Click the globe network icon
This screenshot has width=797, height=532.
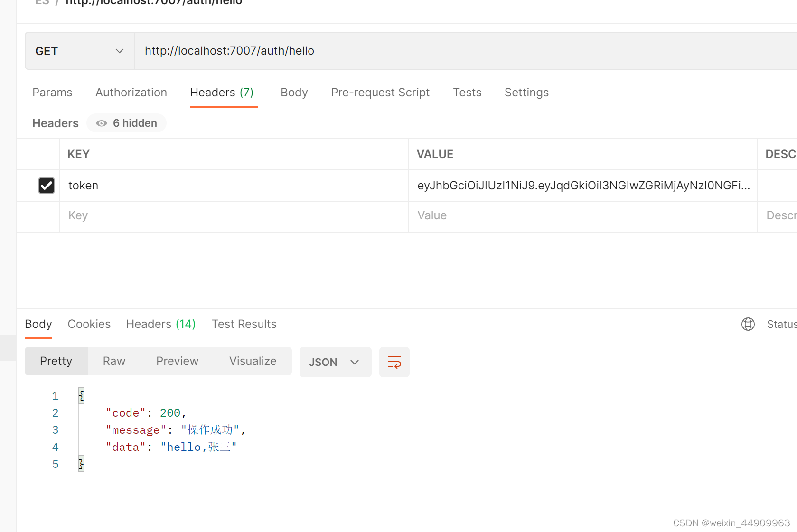click(748, 324)
